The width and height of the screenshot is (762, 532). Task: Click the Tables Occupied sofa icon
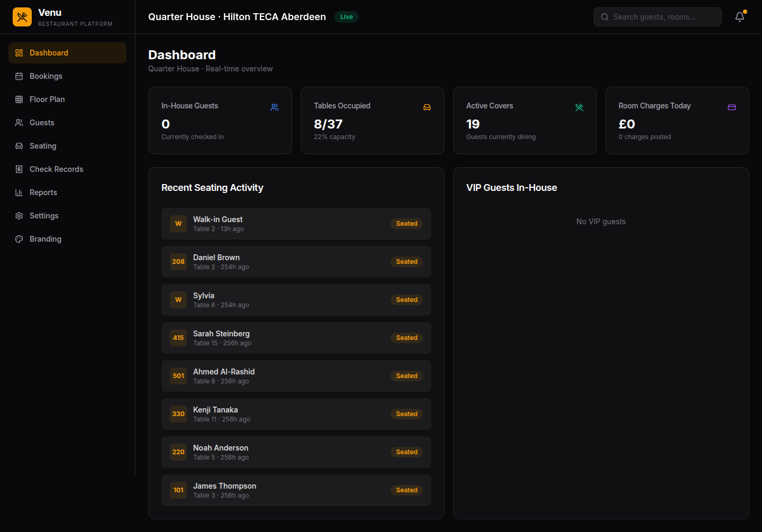click(427, 107)
